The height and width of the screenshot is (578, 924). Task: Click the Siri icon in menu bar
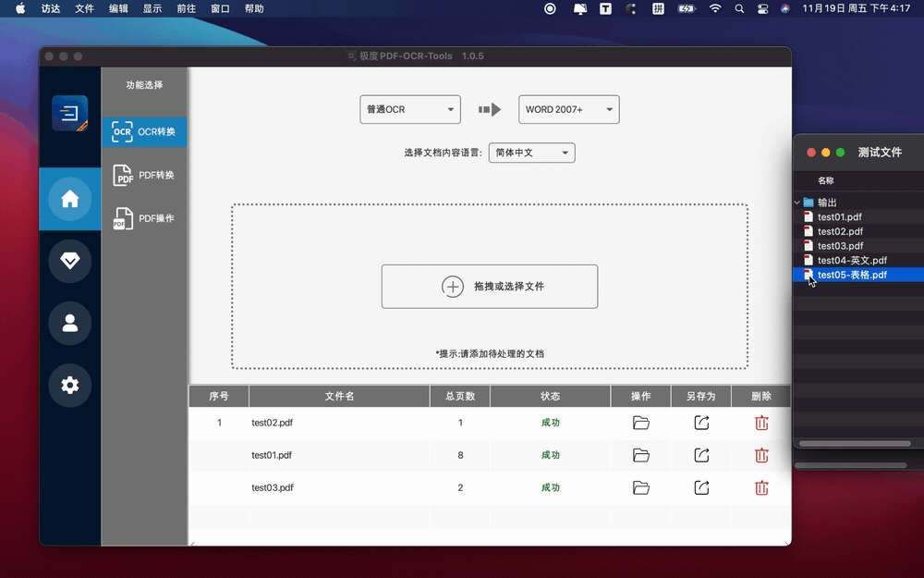784,8
